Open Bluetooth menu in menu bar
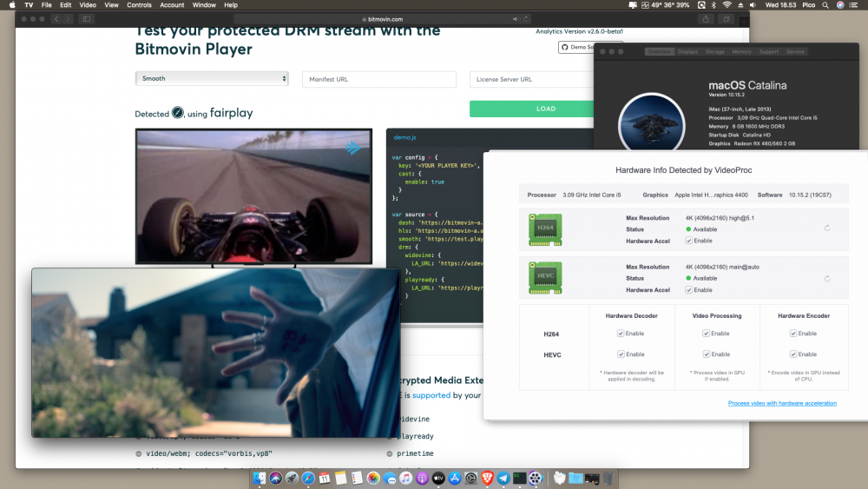Screen dimensions: 868x489 (x=713, y=5)
